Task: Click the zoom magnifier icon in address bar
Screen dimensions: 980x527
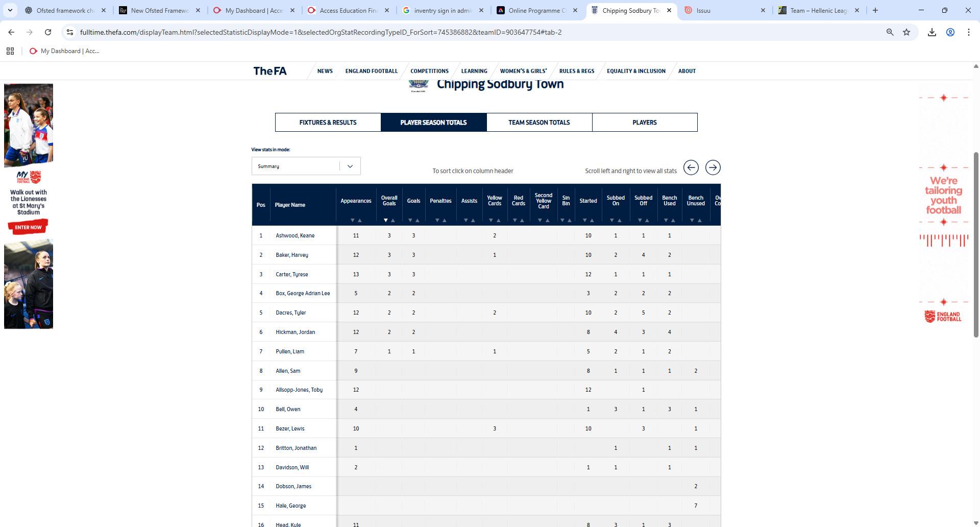Action: [890, 32]
